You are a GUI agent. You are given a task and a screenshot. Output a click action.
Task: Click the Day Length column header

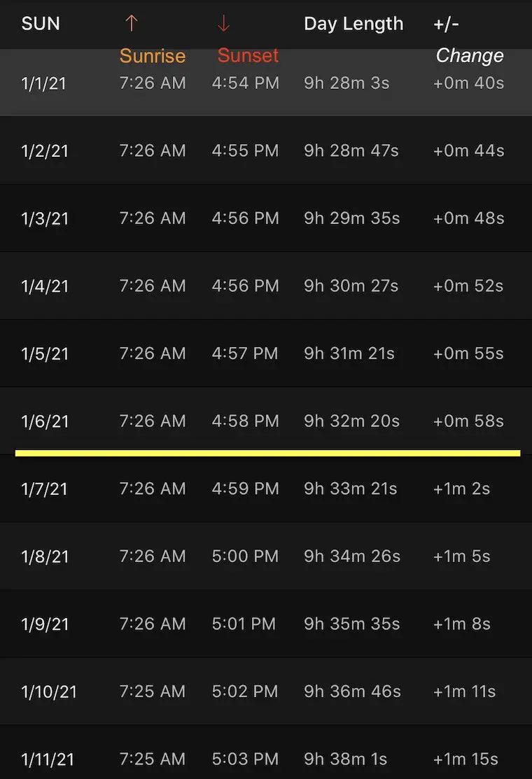tap(353, 24)
